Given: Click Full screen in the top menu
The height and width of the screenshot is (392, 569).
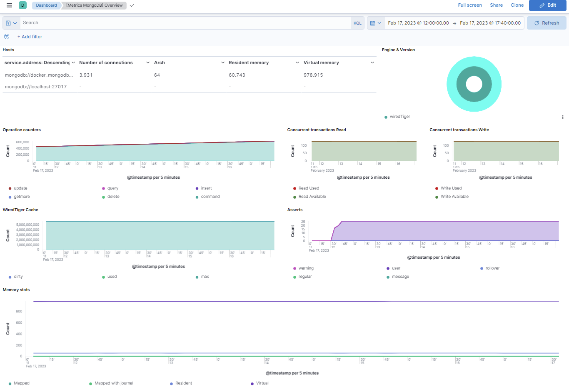Looking at the screenshot, I should pyautogui.click(x=470, y=5).
